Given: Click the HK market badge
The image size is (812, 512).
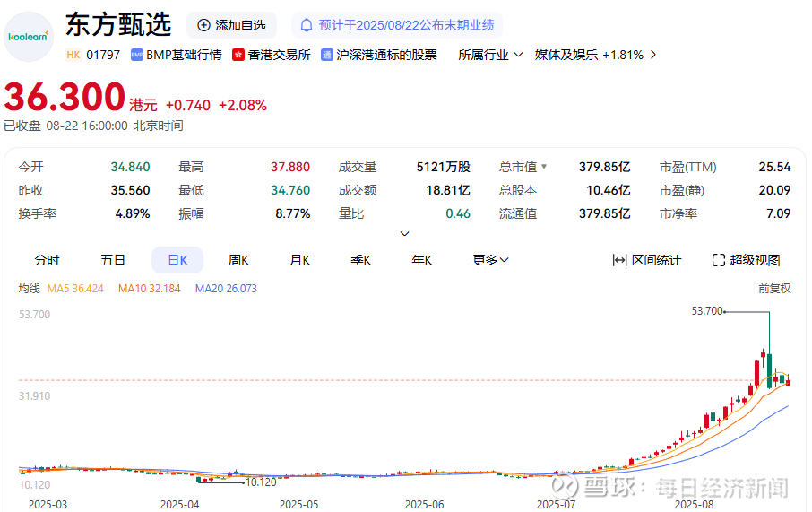Looking at the screenshot, I should (73, 55).
